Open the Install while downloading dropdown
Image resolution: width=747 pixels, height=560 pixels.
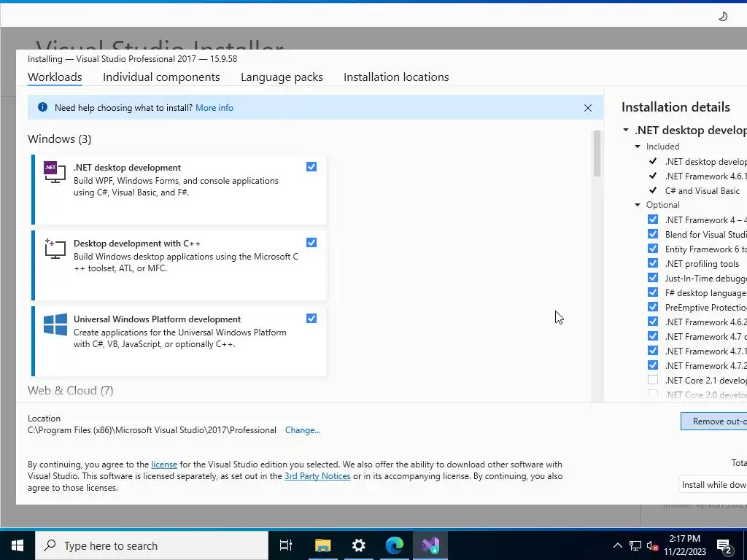(x=713, y=484)
